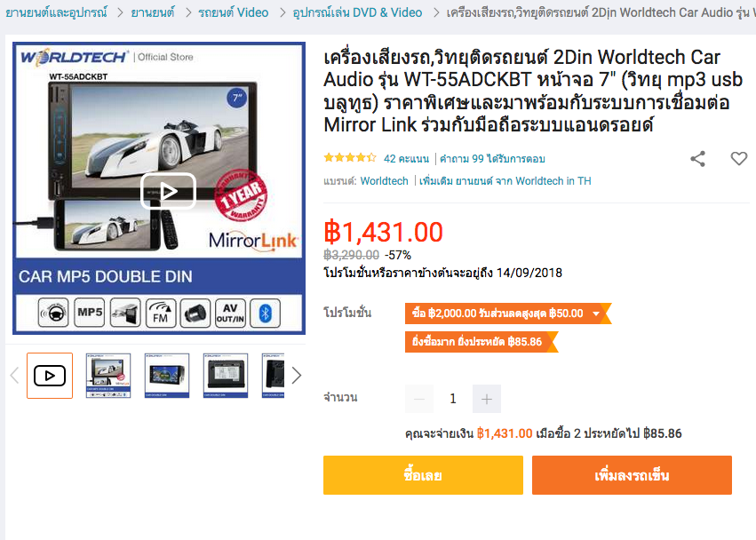
Task: Show previous gallery thumbnails with left arrow
Action: tap(14, 376)
